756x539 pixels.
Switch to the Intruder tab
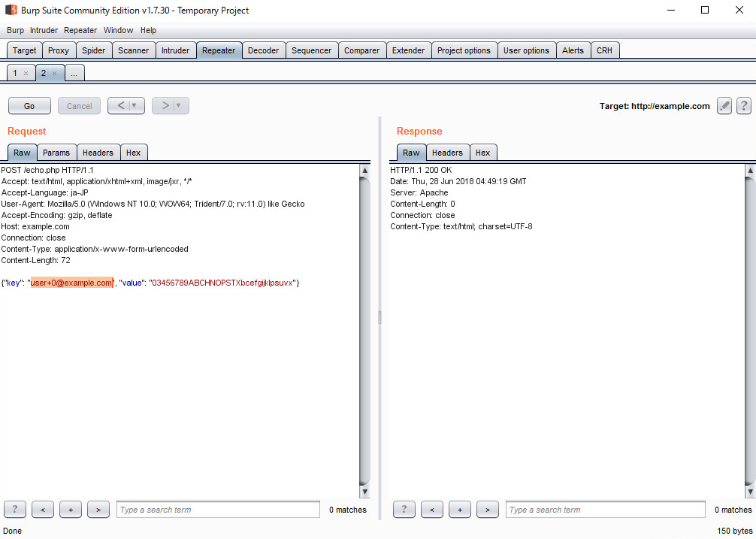click(176, 50)
